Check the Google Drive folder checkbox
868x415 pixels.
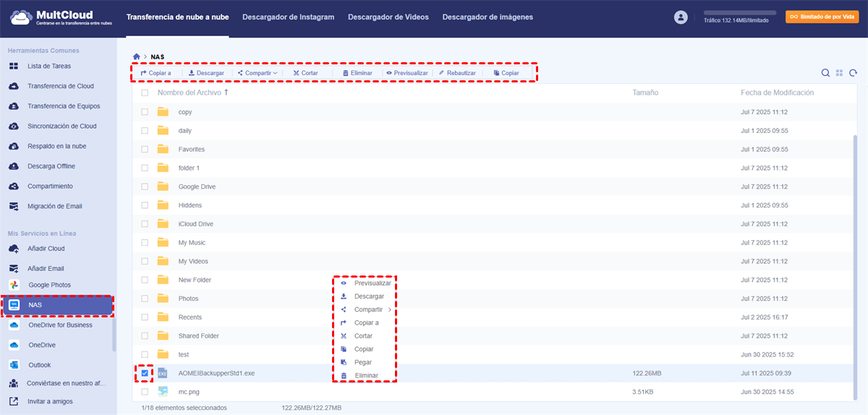(x=145, y=187)
